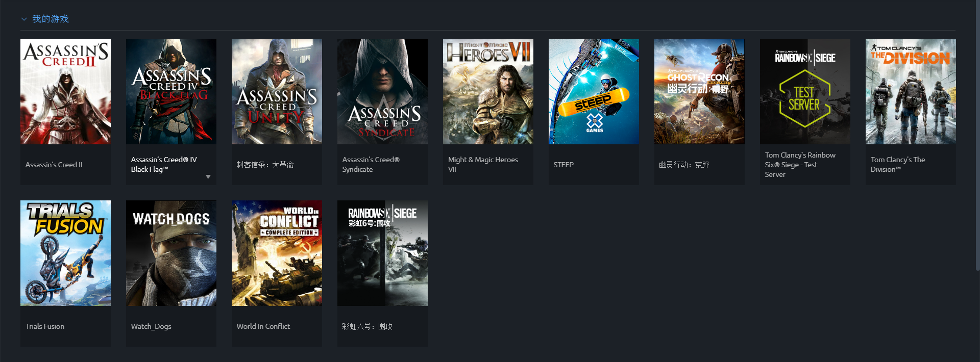Open the Watch_Dogs cover image
Image resolution: width=980 pixels, height=362 pixels.
coord(171,253)
